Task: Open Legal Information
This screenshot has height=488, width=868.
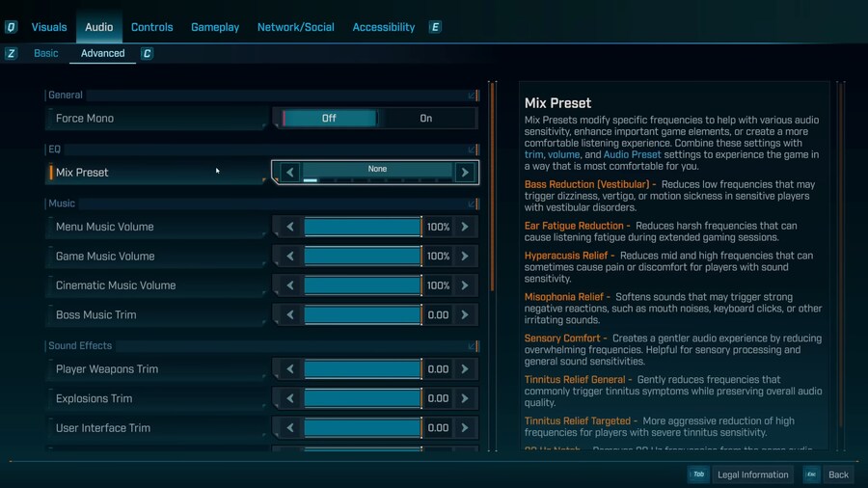Action: tap(753, 474)
